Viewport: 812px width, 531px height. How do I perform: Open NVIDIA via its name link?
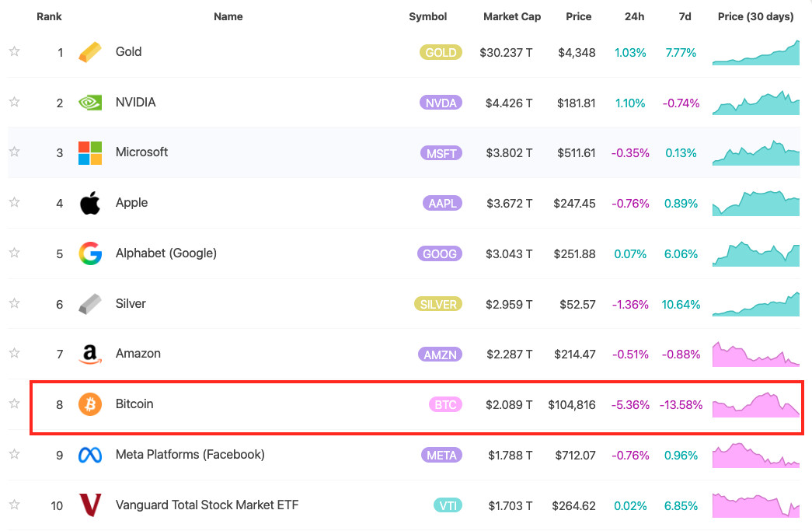[136, 102]
